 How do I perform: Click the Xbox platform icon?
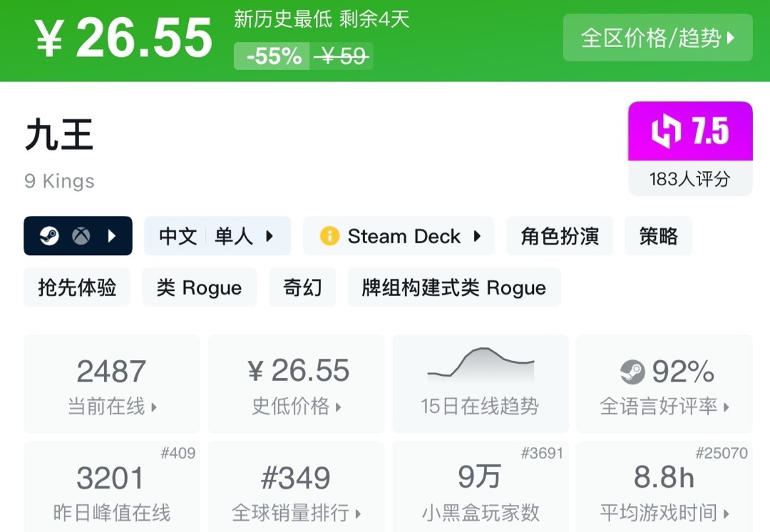coord(81,236)
